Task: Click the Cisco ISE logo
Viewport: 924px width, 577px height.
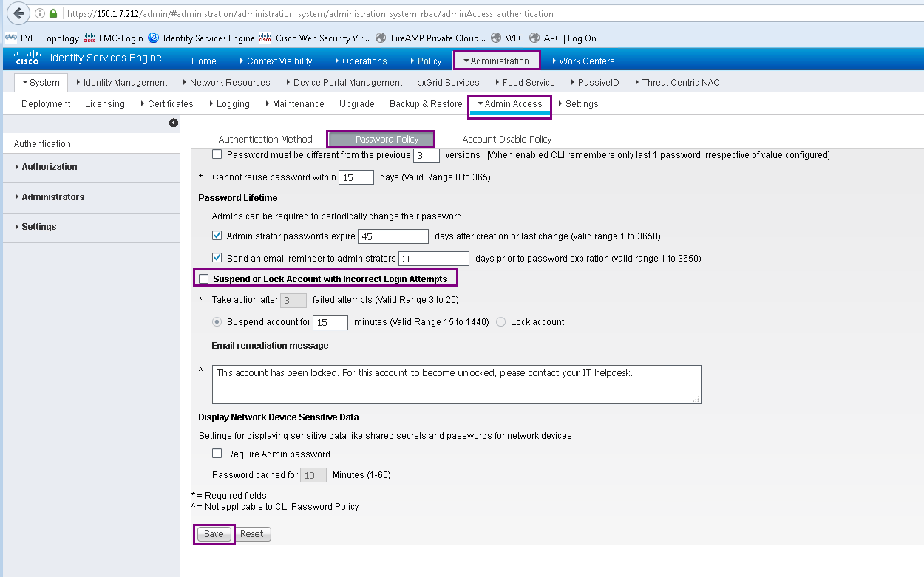Action: [x=27, y=58]
